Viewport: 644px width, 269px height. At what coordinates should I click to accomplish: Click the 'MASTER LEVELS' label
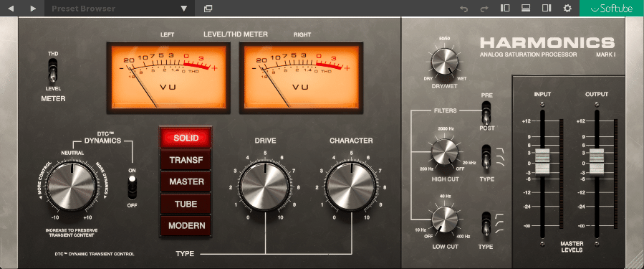[x=572, y=247]
